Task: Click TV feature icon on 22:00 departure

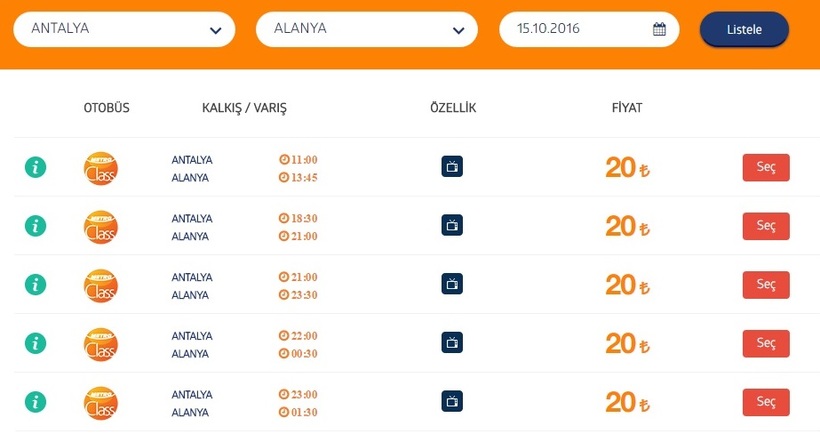Action: (452, 343)
